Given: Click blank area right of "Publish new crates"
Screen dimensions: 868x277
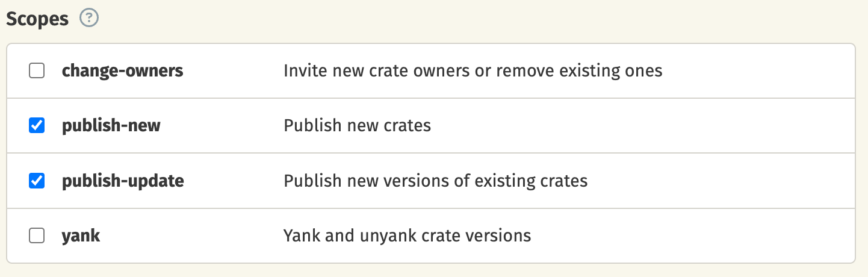Looking at the screenshot, I should point(638,126).
